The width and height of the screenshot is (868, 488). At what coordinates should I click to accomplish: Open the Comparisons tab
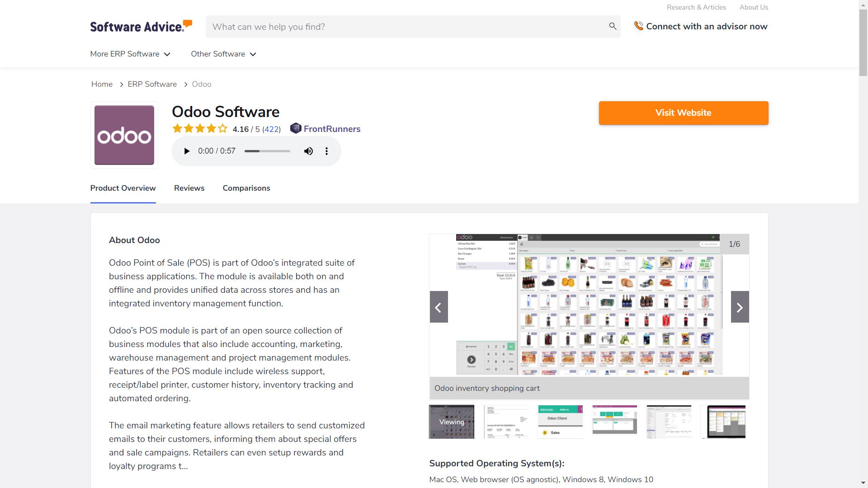[246, 188]
